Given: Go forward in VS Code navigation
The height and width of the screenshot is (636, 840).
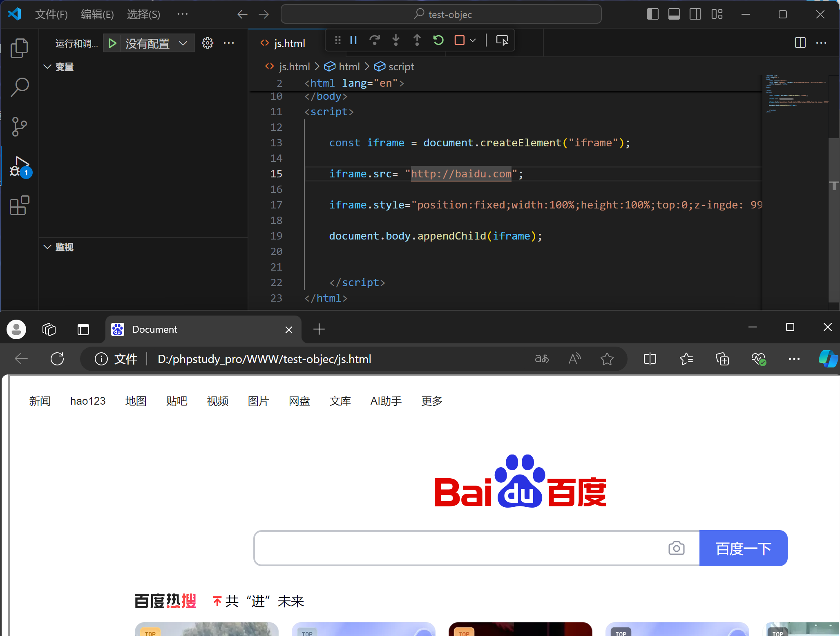Looking at the screenshot, I should (x=264, y=14).
